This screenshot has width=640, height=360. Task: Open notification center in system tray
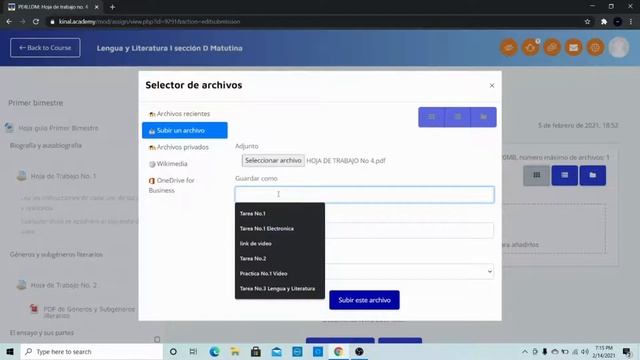click(627, 351)
